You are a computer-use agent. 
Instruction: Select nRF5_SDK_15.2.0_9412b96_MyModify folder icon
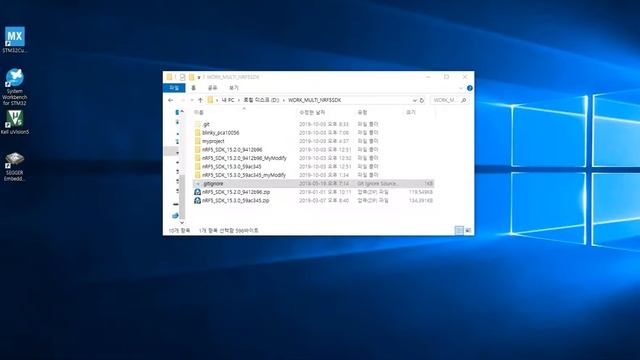(x=198, y=158)
